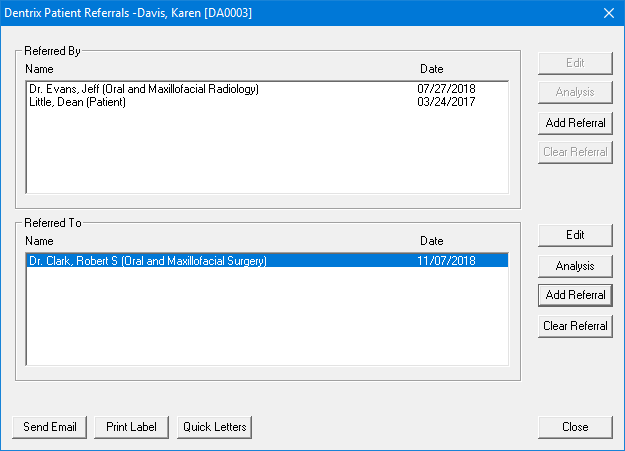Click the Print Label button
625x451 pixels.
pyautogui.click(x=132, y=427)
